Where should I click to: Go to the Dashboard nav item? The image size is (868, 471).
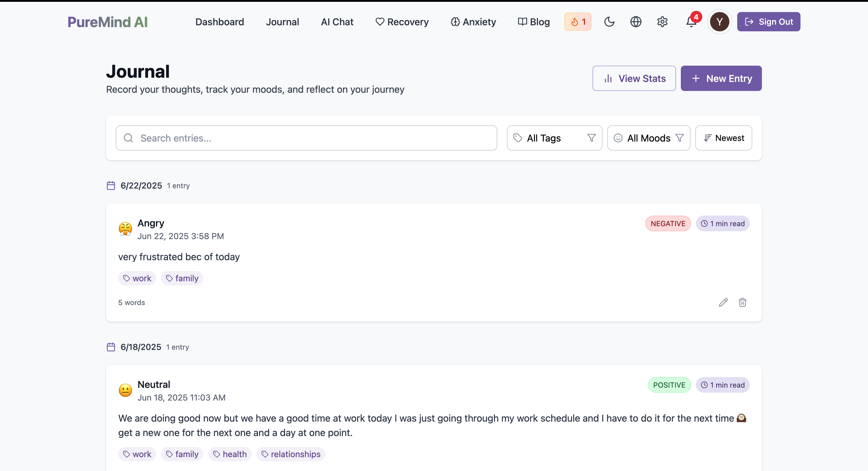219,22
